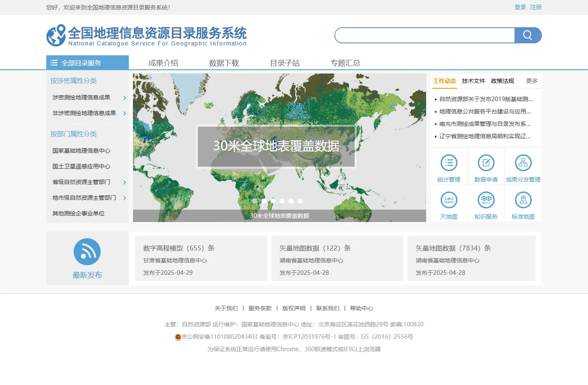Click the 服务条款 footer link
Viewport: 588px width, 385px height.
[x=260, y=308]
